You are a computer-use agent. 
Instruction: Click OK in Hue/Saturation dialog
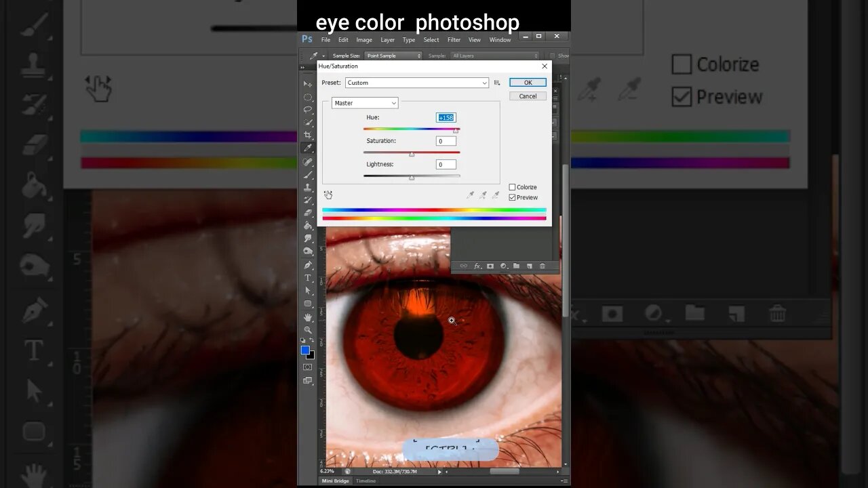(528, 83)
